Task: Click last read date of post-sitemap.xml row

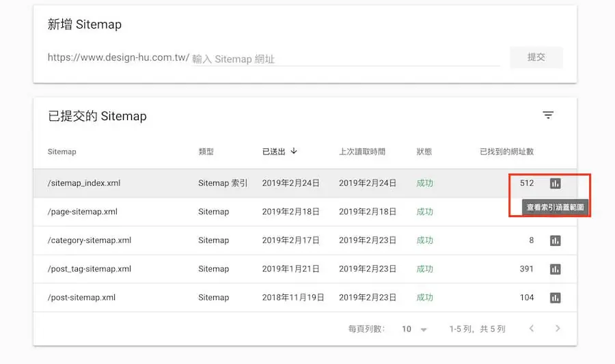Action: pos(368,297)
